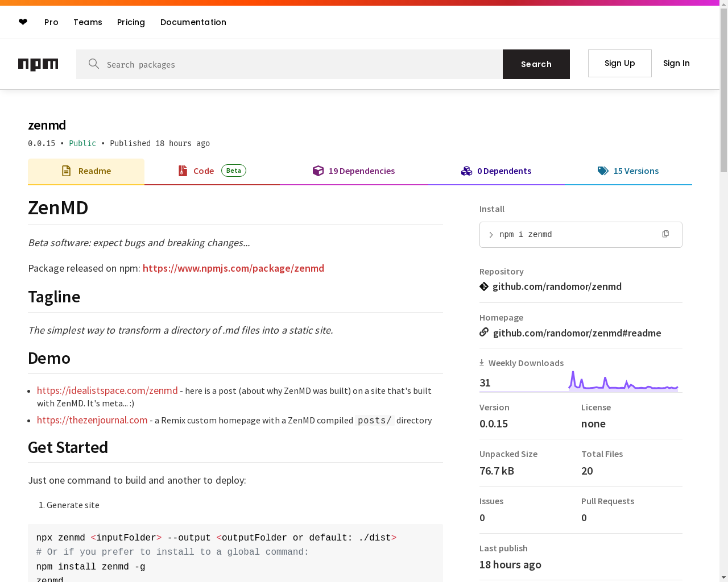728x582 pixels.
Task: Click the weekly downloads count 31
Action: click(485, 383)
